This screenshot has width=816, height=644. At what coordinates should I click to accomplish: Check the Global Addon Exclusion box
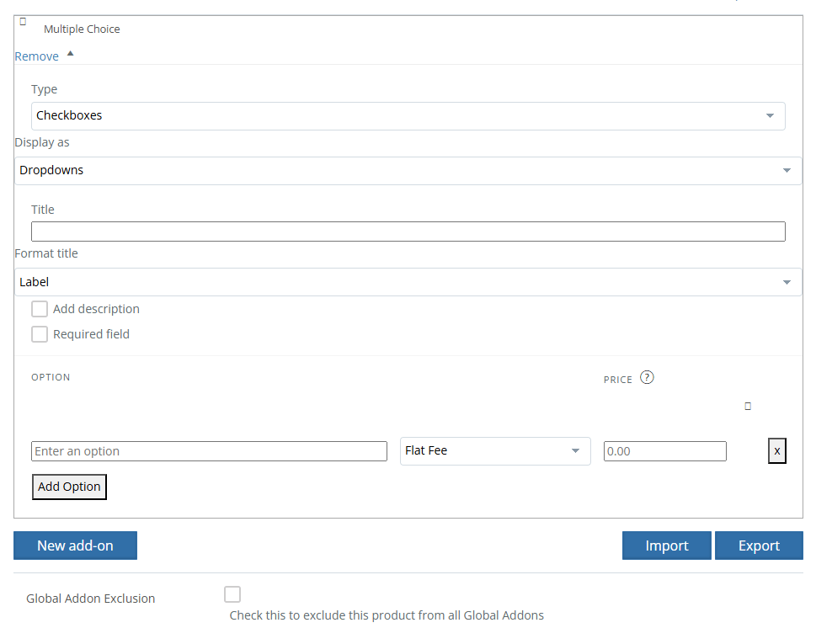(x=232, y=594)
